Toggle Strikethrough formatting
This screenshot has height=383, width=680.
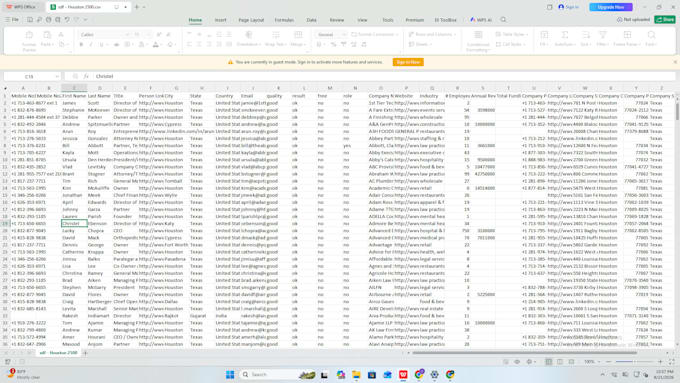[116, 45]
